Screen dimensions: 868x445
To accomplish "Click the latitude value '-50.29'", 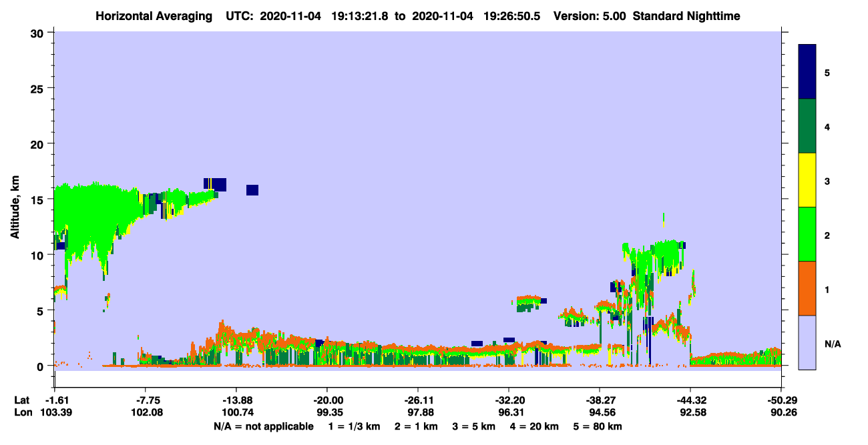I will point(781,400).
